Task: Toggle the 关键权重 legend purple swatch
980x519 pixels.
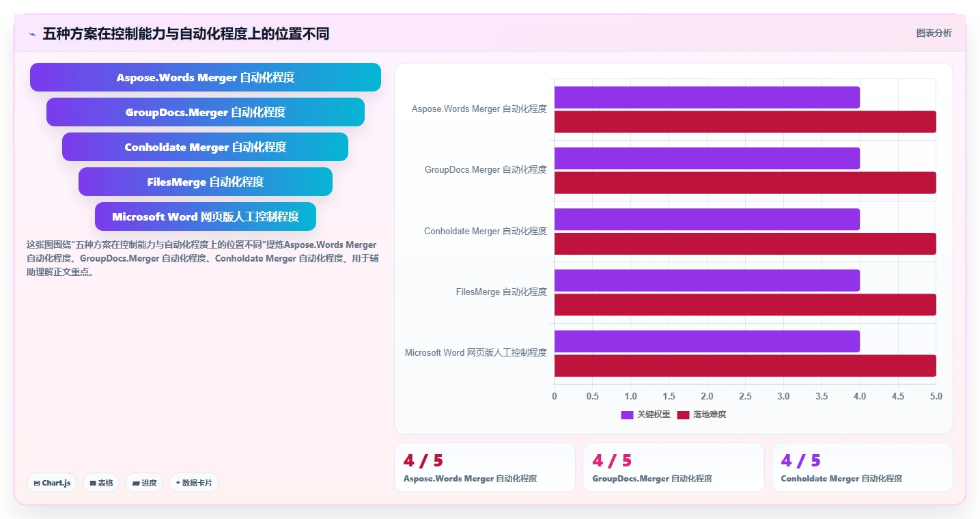Action: tap(627, 415)
